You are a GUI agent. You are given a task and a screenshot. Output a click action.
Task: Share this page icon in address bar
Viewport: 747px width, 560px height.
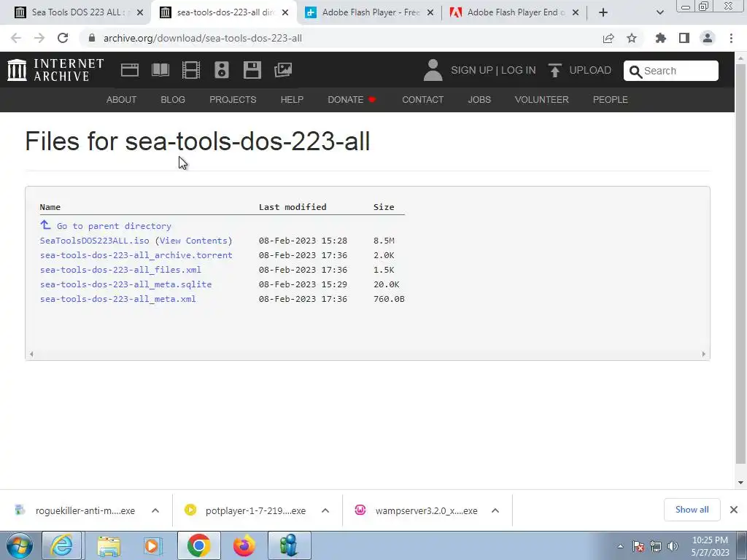[x=608, y=38]
